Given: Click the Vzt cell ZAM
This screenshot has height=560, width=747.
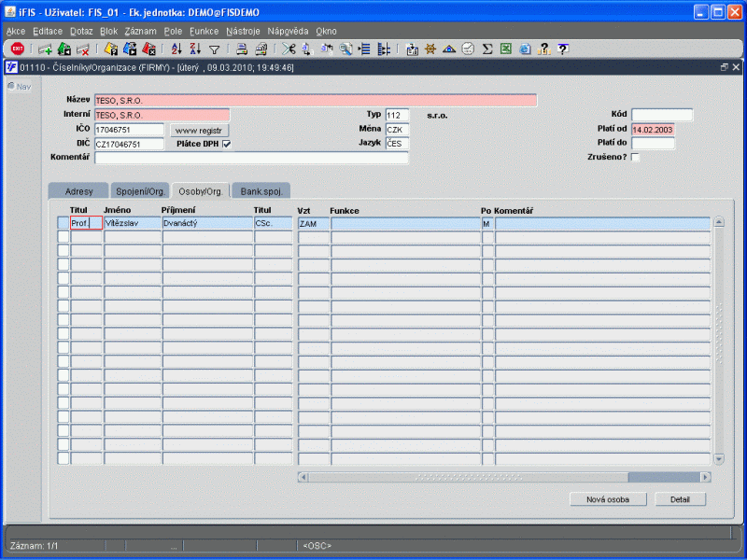Looking at the screenshot, I should [314, 223].
